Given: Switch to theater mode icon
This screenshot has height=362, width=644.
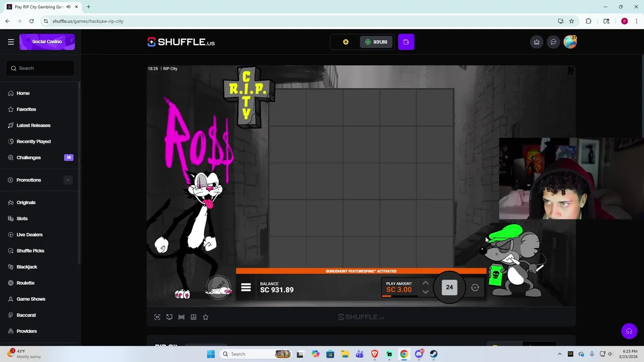Looking at the screenshot, I should pyautogui.click(x=169, y=317).
